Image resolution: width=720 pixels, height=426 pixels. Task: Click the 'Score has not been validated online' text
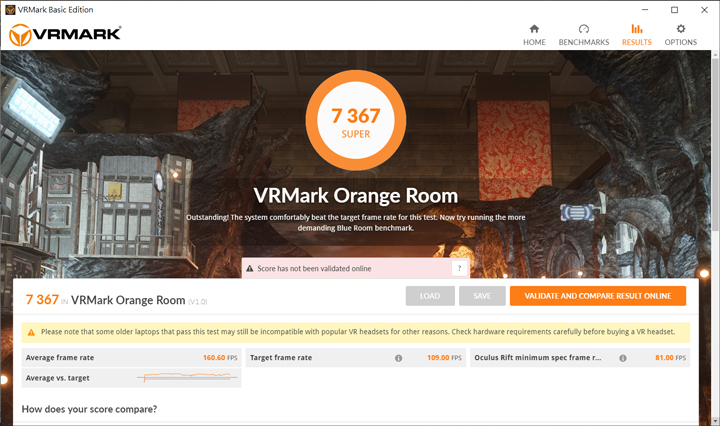tap(314, 269)
